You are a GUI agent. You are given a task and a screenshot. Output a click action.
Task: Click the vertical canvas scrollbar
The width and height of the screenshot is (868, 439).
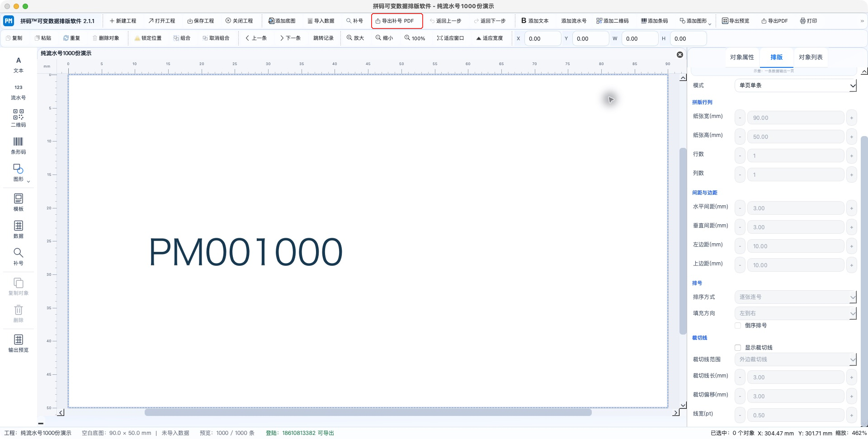[x=683, y=241]
